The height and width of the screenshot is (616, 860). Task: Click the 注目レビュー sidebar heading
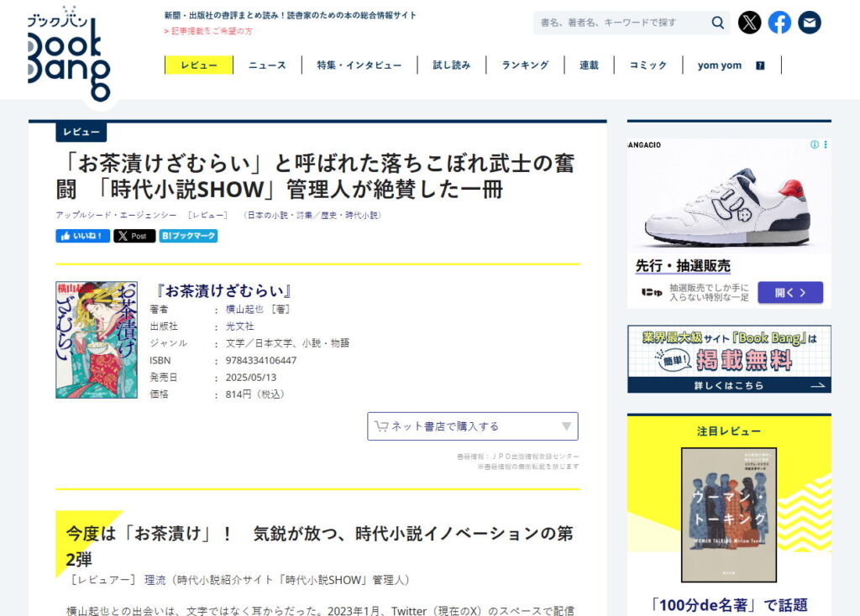pos(729,431)
